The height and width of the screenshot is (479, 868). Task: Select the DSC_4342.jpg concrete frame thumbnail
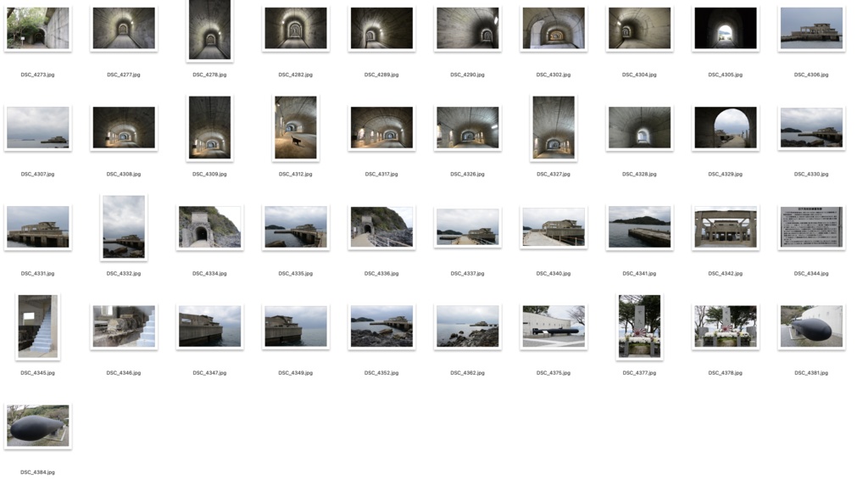click(726, 227)
